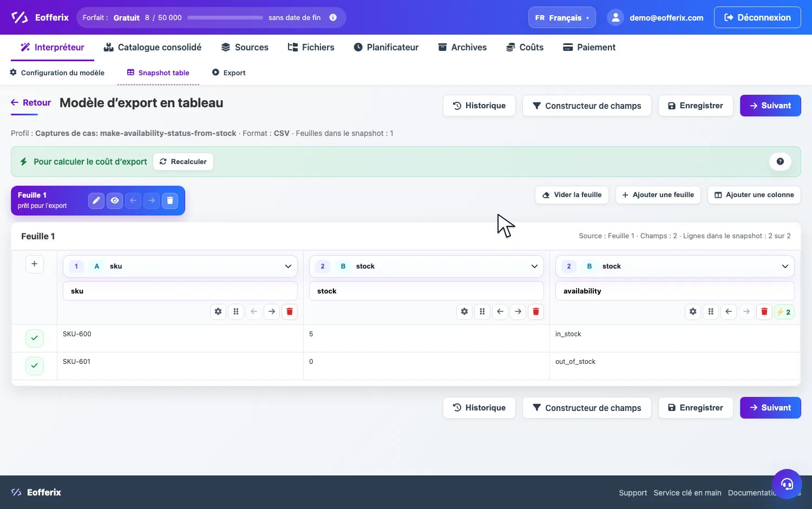812x509 pixels.
Task: Move Feuille 1 sheet right
Action: pos(152,200)
